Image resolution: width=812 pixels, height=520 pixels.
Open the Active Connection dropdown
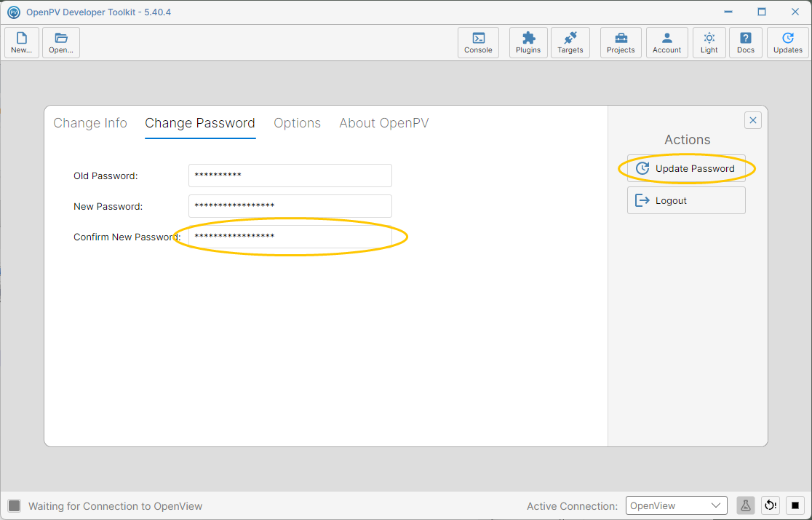pyautogui.click(x=677, y=505)
